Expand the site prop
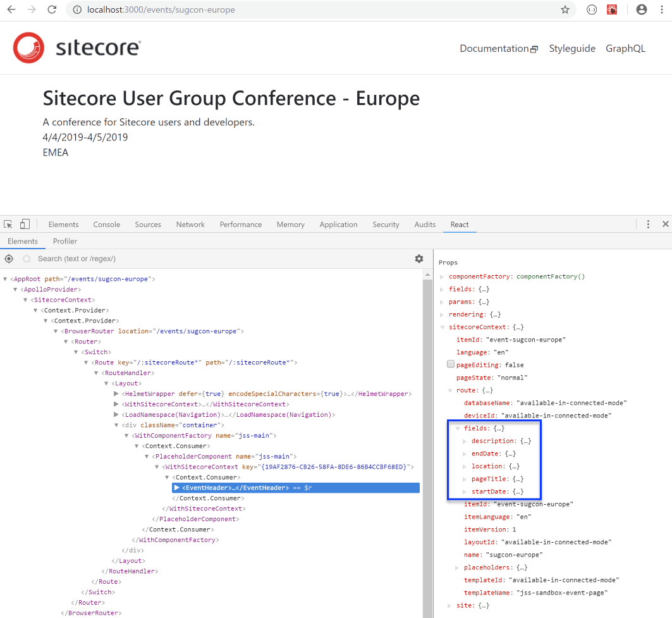The width and height of the screenshot is (672, 618). click(x=449, y=605)
